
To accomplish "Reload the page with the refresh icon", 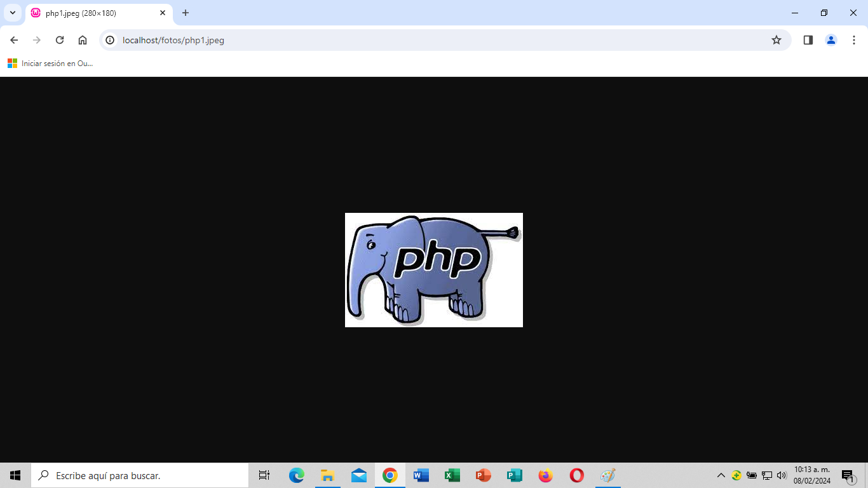I will click(x=60, y=40).
